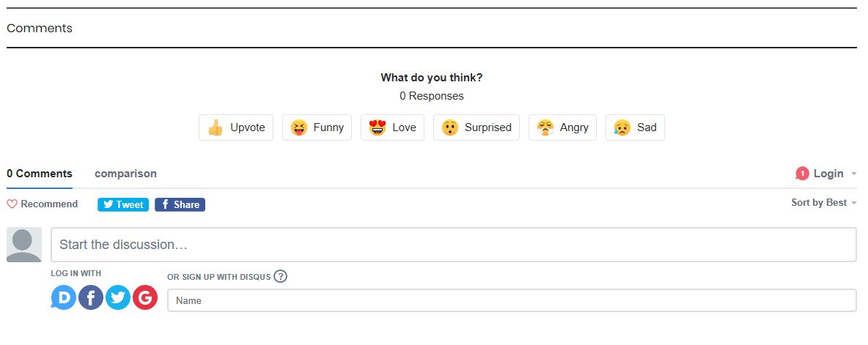Click the Start the discussion text box
Screen dimensions: 868x345
point(454,245)
